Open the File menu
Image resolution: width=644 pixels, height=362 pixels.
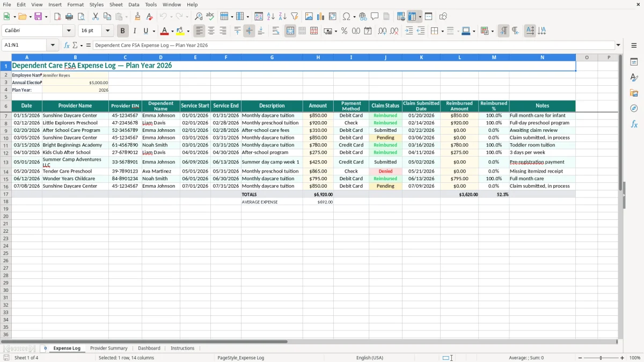pos(7,4)
